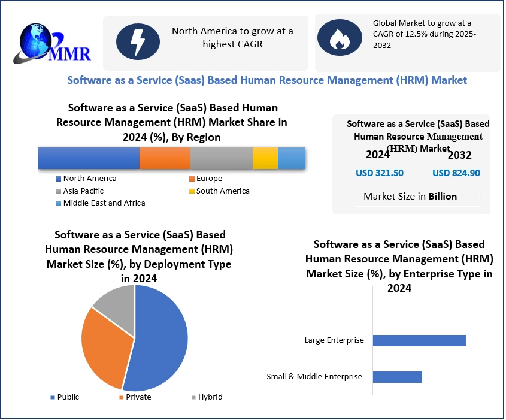The image size is (506, 420).
Task: Click the Middle East and Africa legend marker
Action: pos(59,203)
